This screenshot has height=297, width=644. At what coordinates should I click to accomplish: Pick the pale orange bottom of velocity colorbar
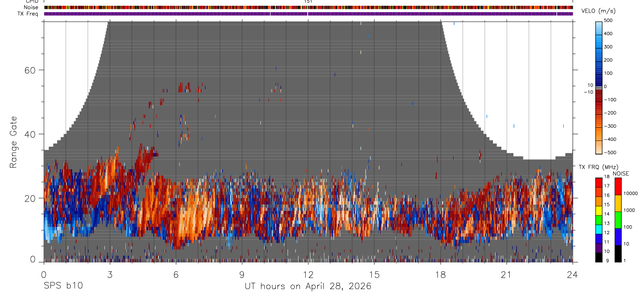[x=599, y=147]
